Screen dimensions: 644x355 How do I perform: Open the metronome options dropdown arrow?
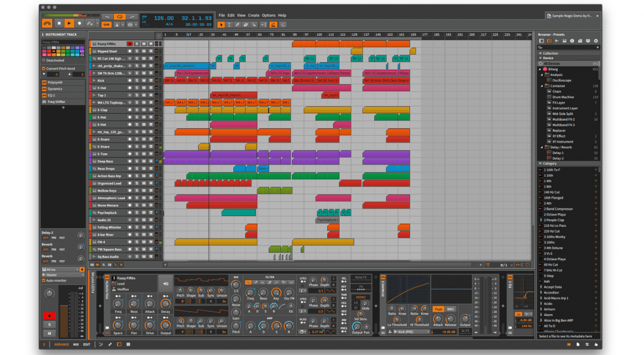click(x=122, y=25)
